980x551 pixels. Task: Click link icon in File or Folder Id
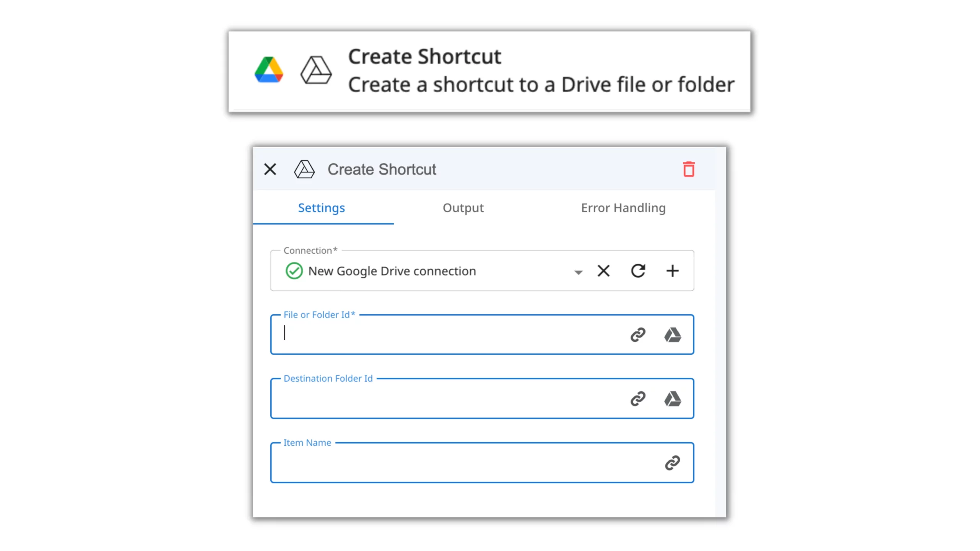click(x=638, y=335)
